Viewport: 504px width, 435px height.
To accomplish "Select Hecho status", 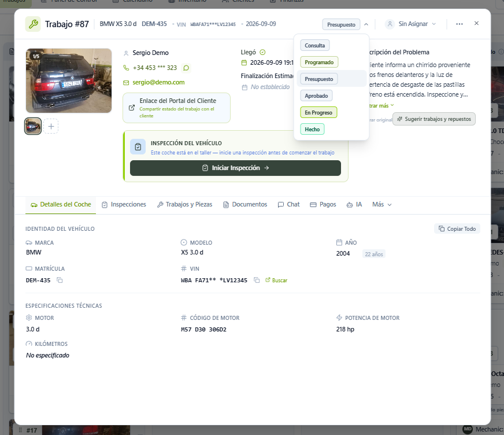I will coord(312,129).
